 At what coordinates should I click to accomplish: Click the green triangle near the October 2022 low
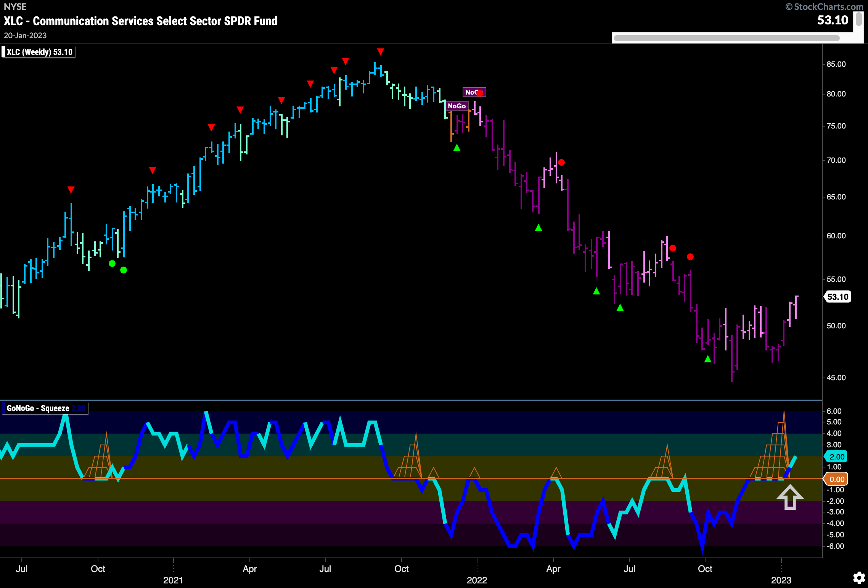click(708, 359)
